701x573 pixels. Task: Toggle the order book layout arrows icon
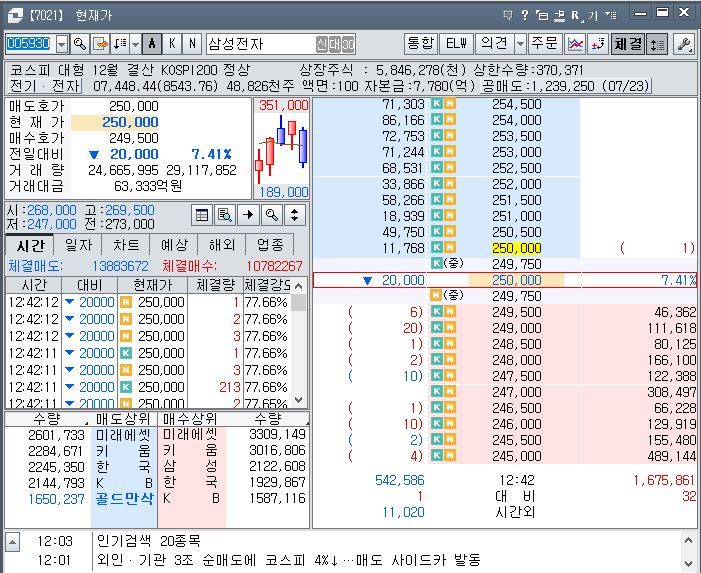tap(657, 44)
